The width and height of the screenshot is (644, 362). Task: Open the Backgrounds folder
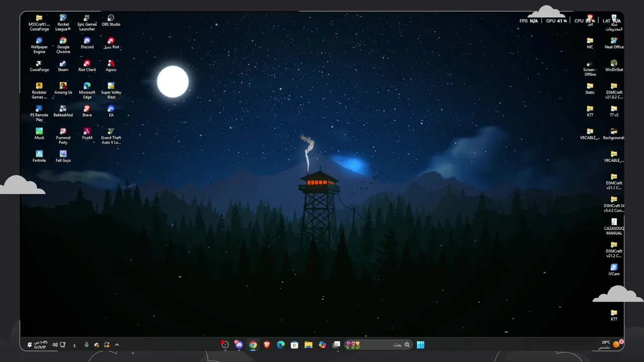click(x=614, y=134)
